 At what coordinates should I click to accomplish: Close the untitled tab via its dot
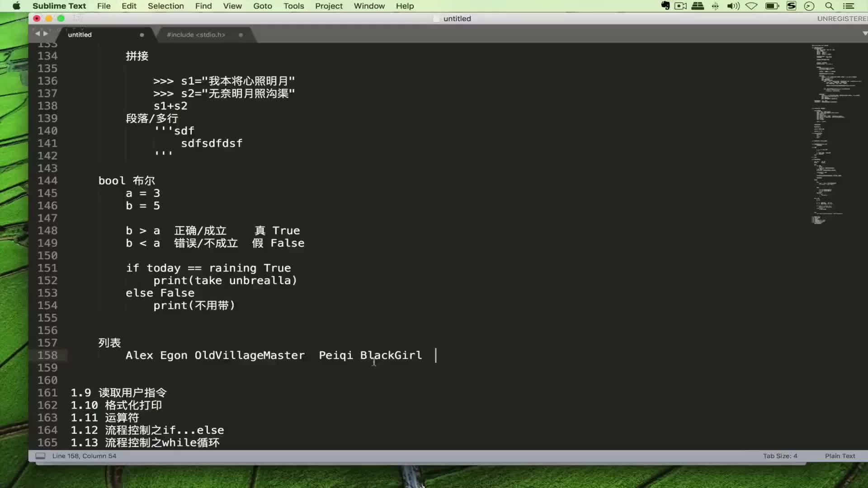click(142, 35)
